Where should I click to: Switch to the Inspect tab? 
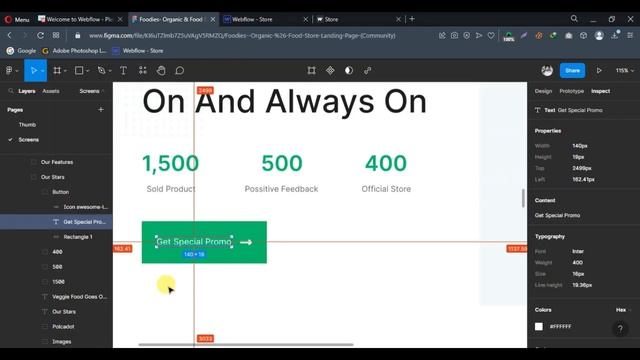pyautogui.click(x=600, y=91)
